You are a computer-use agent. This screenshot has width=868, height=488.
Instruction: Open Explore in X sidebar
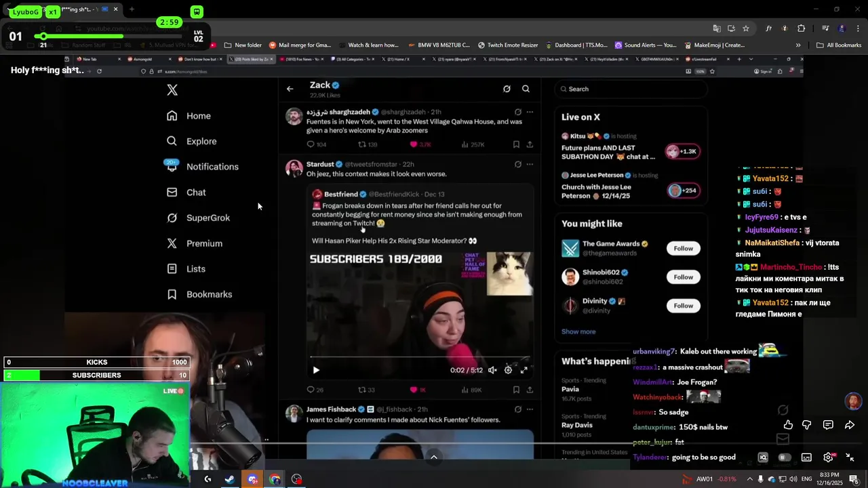pos(191,141)
